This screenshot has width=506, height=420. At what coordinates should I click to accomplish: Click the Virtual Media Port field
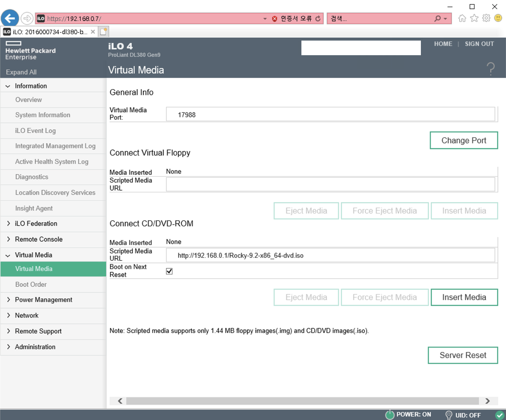(x=331, y=114)
